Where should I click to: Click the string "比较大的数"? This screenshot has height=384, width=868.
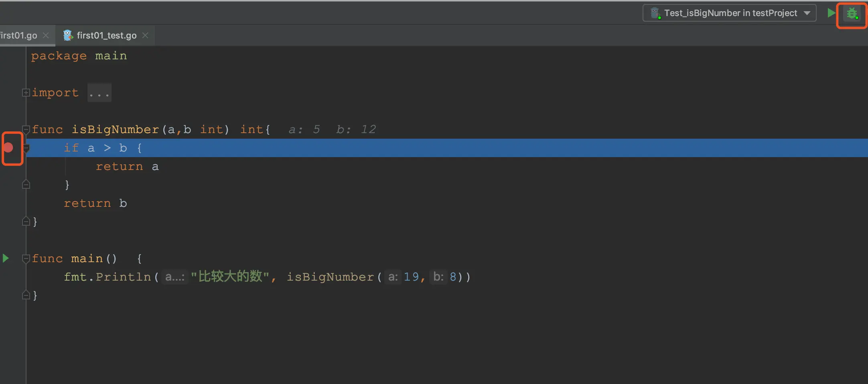pyautogui.click(x=230, y=277)
